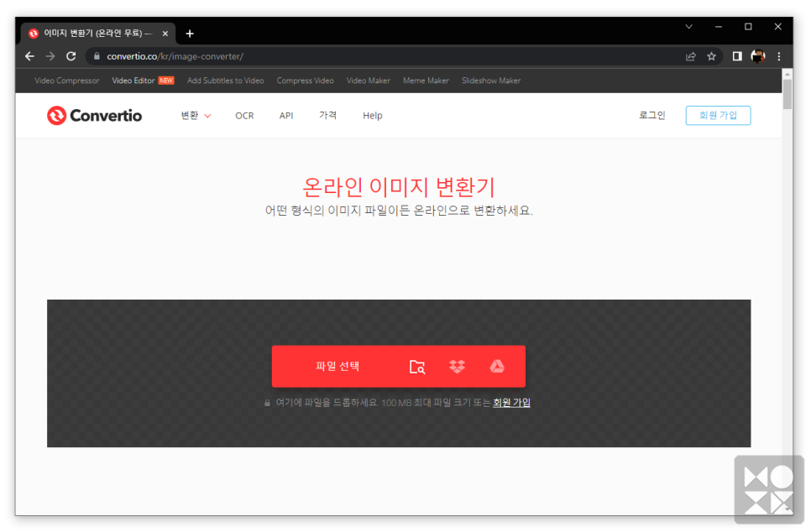Image resolution: width=811 pixels, height=532 pixels.
Task: Open the Chrome profile avatar
Action: (758, 56)
